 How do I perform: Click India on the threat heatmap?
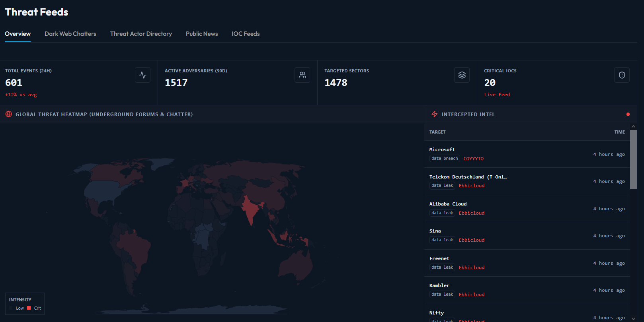coord(250,209)
